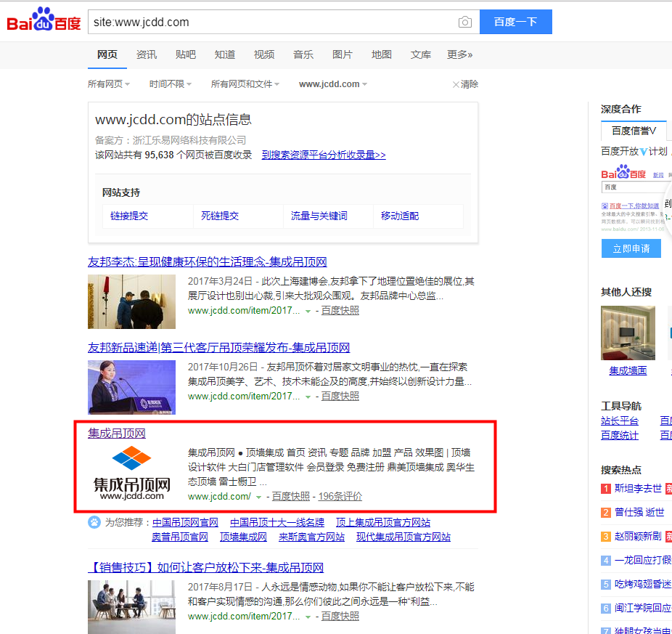This screenshot has width=672, height=634.
Task: Open recommended 来斯奥官方网站
Action: (x=311, y=537)
